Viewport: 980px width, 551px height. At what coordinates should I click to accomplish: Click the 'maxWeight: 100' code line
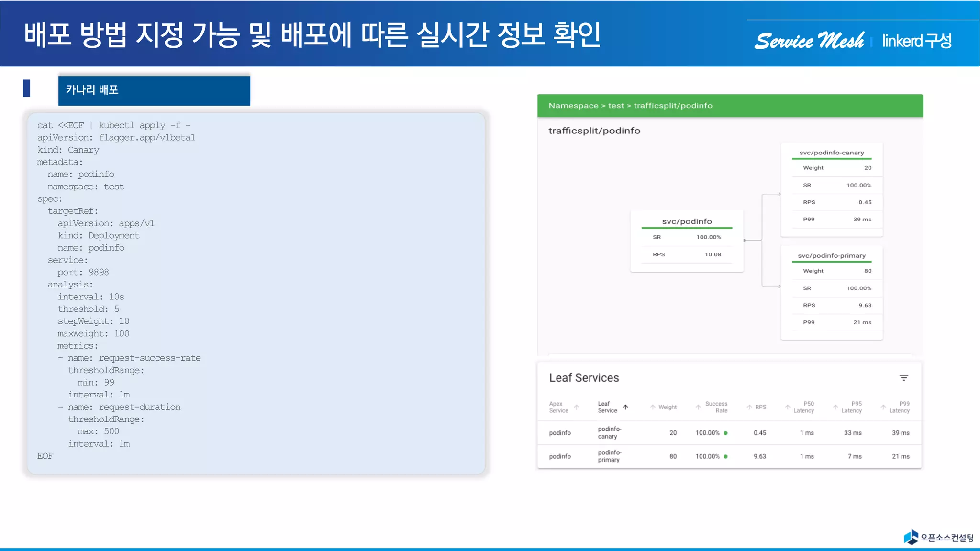tap(93, 334)
